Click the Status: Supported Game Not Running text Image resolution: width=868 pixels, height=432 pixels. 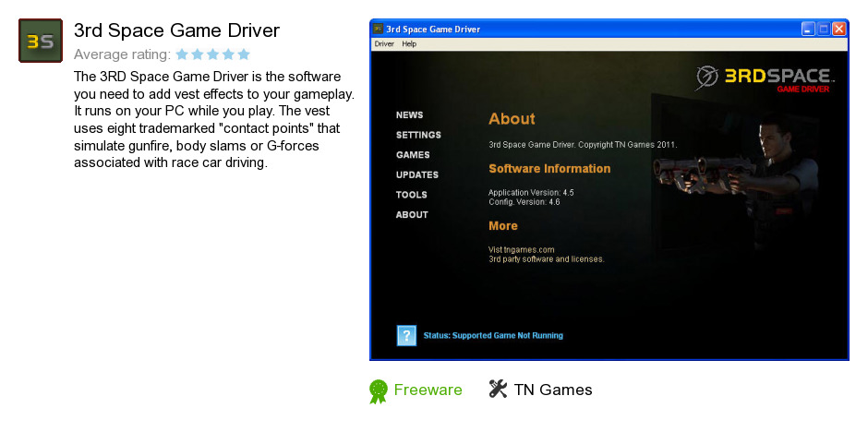click(493, 335)
